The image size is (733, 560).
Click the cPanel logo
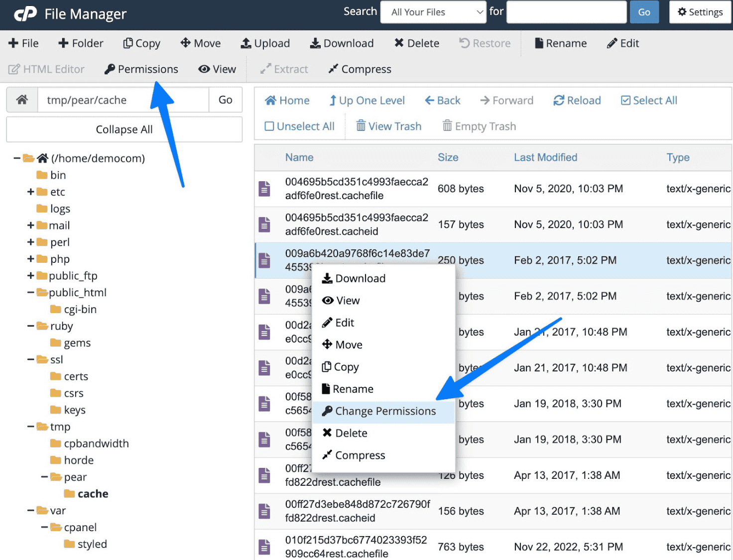coord(24,13)
